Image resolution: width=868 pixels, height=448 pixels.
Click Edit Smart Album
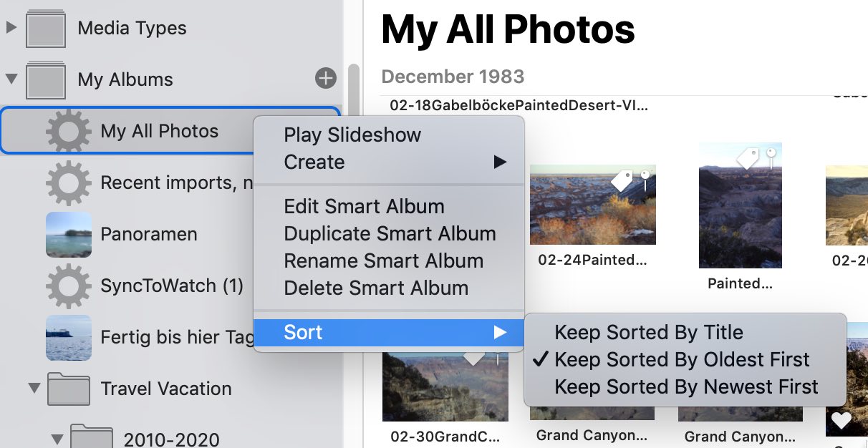point(364,206)
